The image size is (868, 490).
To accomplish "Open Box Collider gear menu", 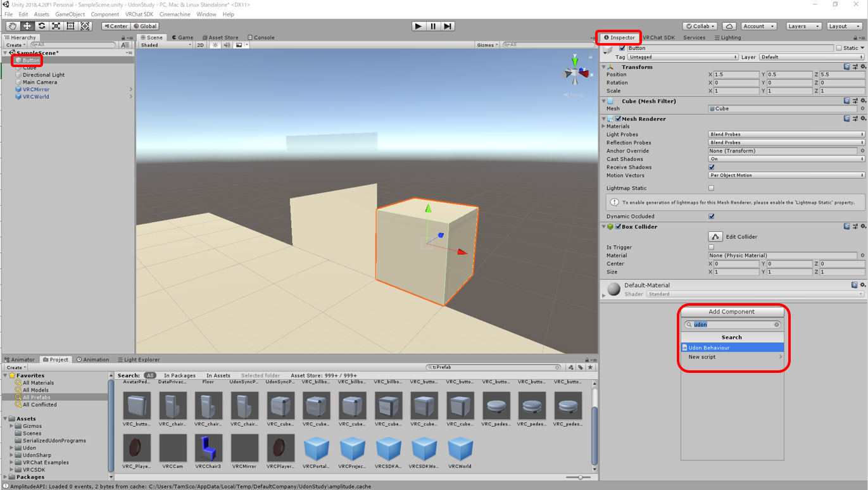I will tap(863, 226).
